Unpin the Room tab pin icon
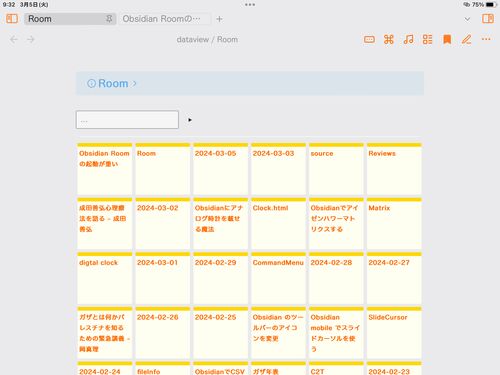 [x=109, y=19]
